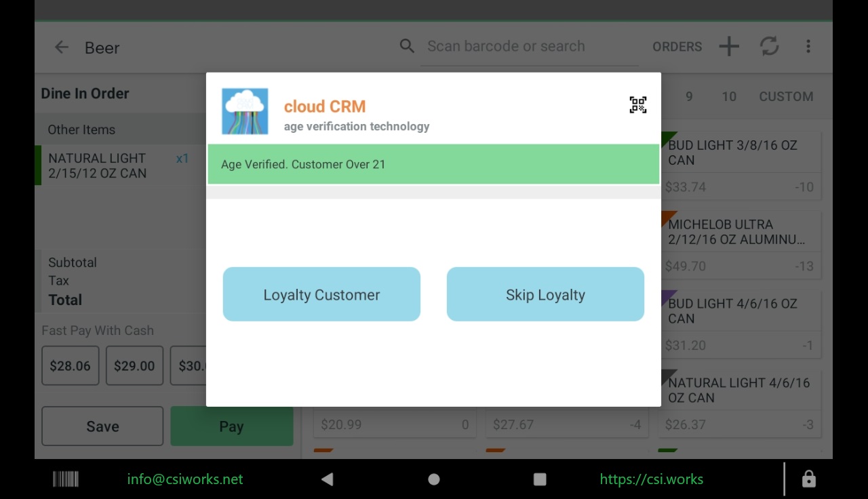Click the x1 quantity on order line

pos(182,159)
